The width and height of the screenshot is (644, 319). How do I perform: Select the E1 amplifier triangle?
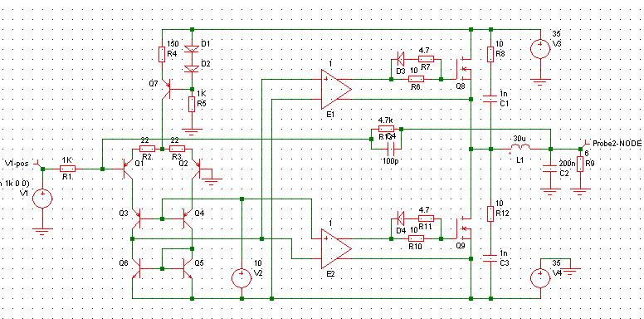point(336,89)
